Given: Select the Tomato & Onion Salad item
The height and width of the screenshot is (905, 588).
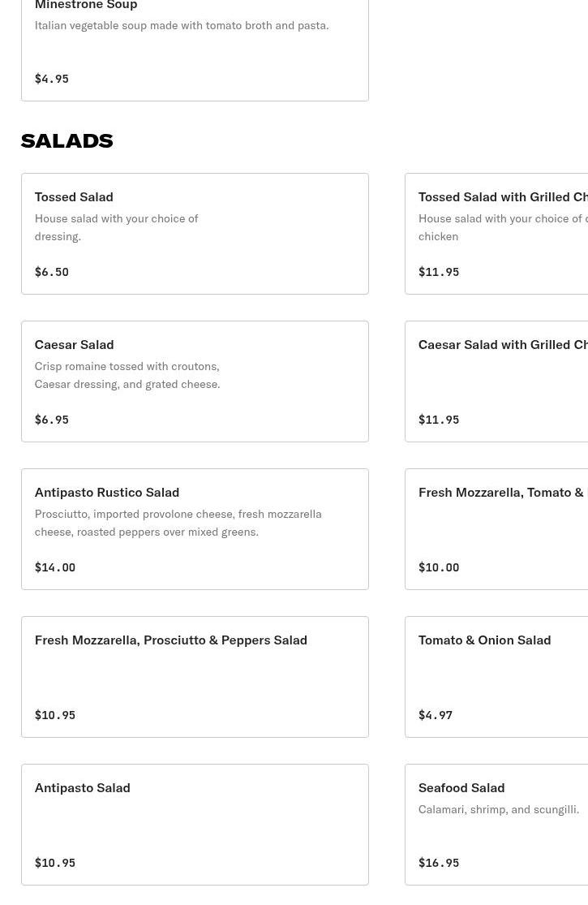Looking at the screenshot, I should click(x=496, y=677).
